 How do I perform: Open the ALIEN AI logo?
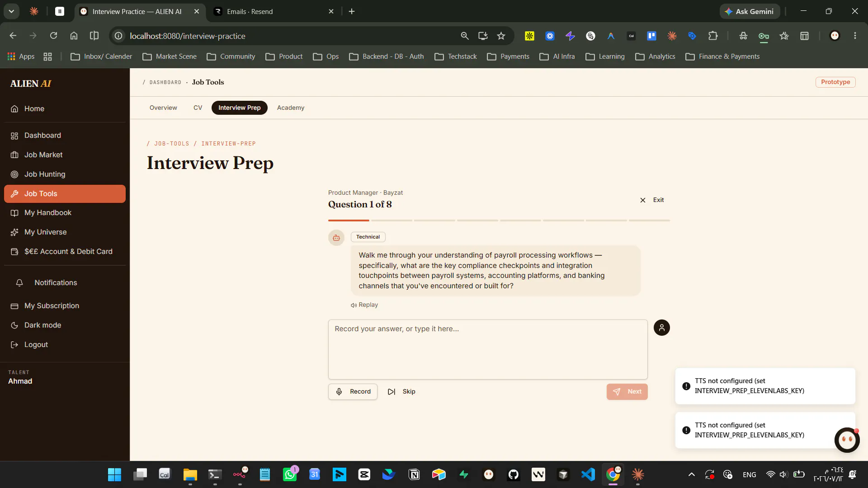click(31, 84)
